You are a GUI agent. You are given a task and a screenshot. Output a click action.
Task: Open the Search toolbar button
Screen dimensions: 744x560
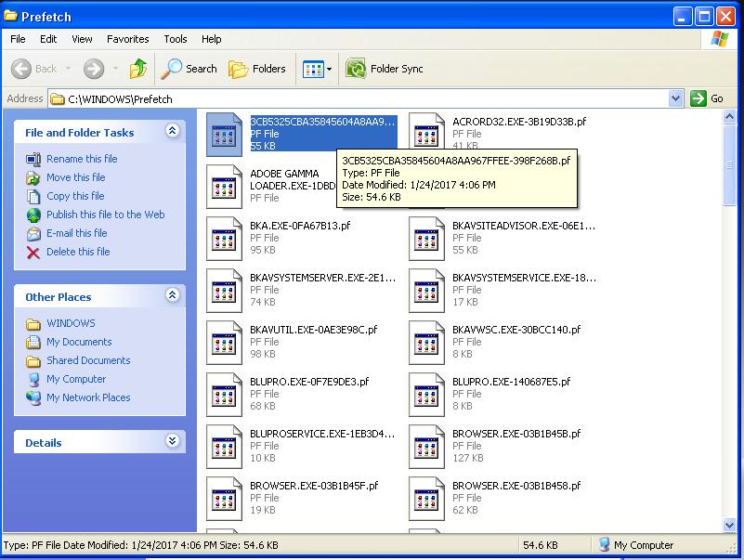tap(189, 69)
